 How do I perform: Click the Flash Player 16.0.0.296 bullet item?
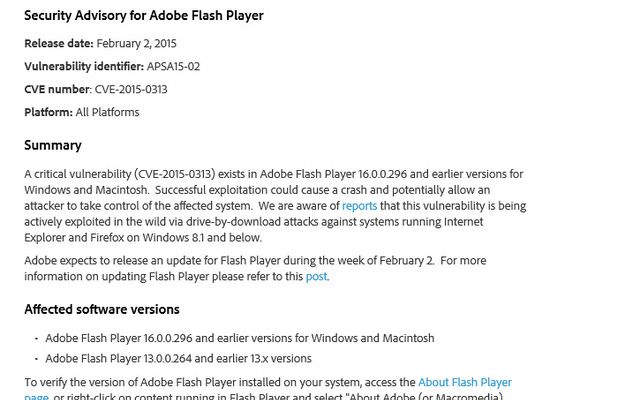coord(240,338)
